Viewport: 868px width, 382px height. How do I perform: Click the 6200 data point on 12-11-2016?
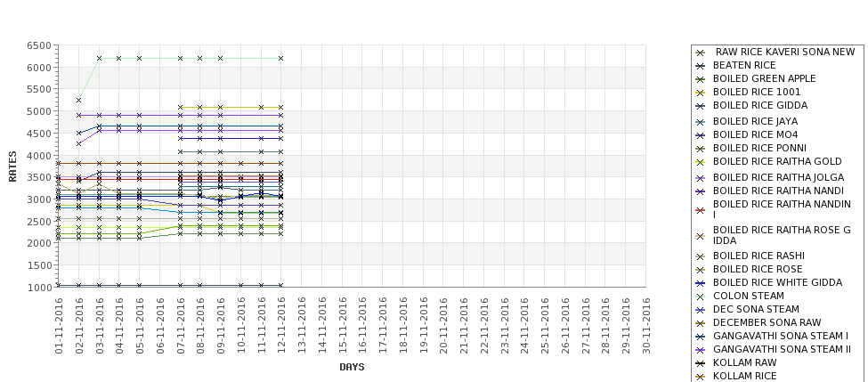280,58
